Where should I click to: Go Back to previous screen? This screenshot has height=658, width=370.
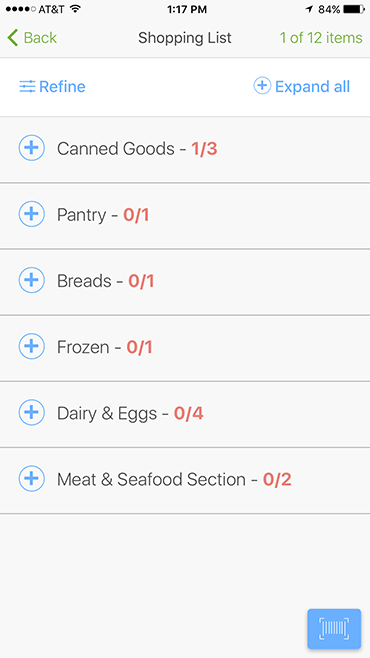click(32, 38)
